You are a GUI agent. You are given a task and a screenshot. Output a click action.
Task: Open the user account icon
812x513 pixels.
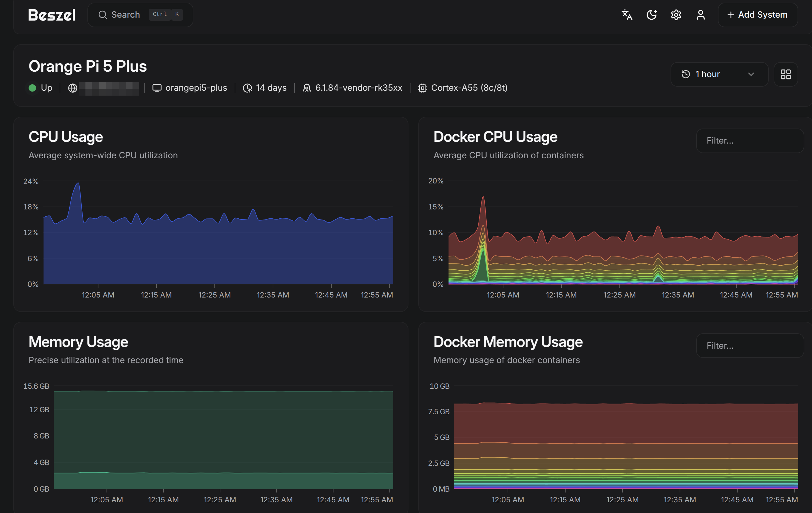coord(701,15)
